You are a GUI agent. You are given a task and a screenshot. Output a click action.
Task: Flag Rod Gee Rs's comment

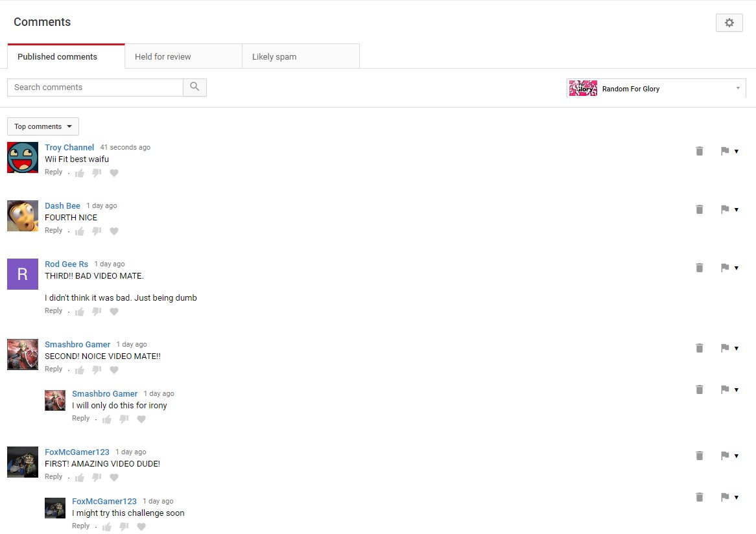[x=725, y=268]
